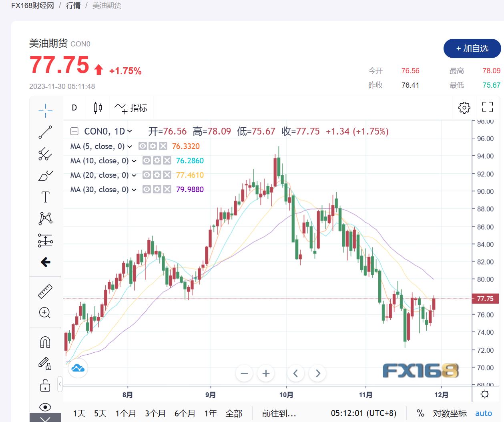Select the patterns drawing tool
This screenshot has width=504, height=422.
click(46, 219)
